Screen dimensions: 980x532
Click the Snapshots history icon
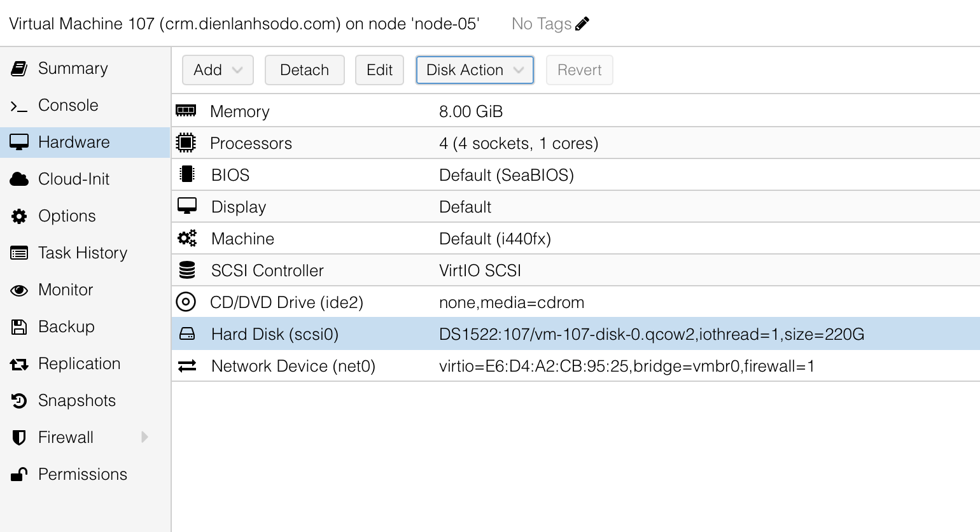tap(19, 401)
